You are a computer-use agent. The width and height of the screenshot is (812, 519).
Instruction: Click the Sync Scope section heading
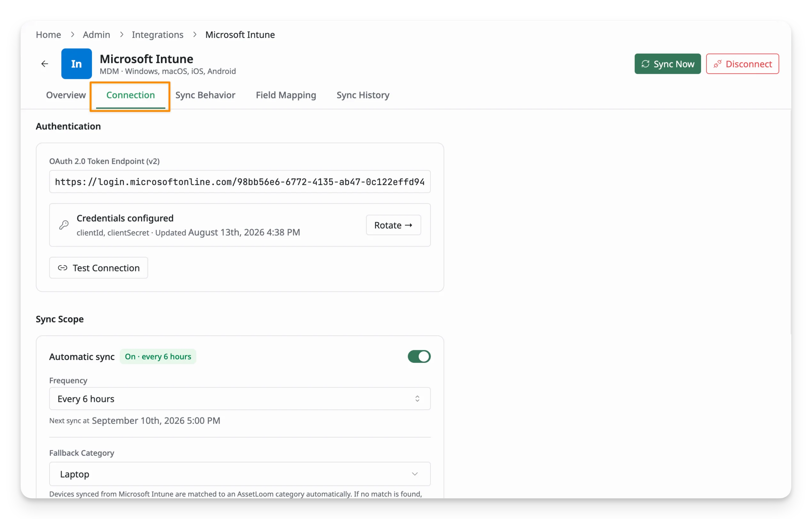60,319
